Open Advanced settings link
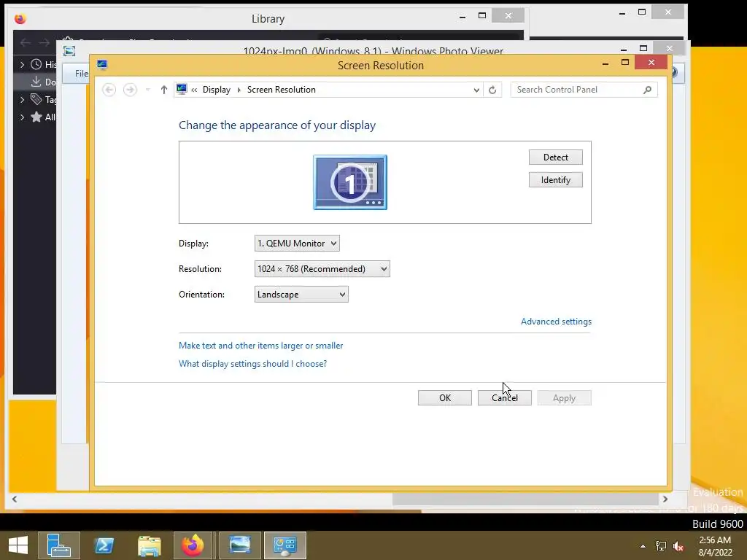The image size is (747, 560). click(x=556, y=322)
